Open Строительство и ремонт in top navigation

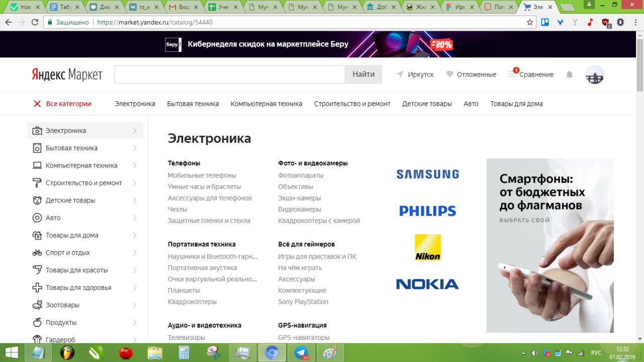click(x=352, y=104)
